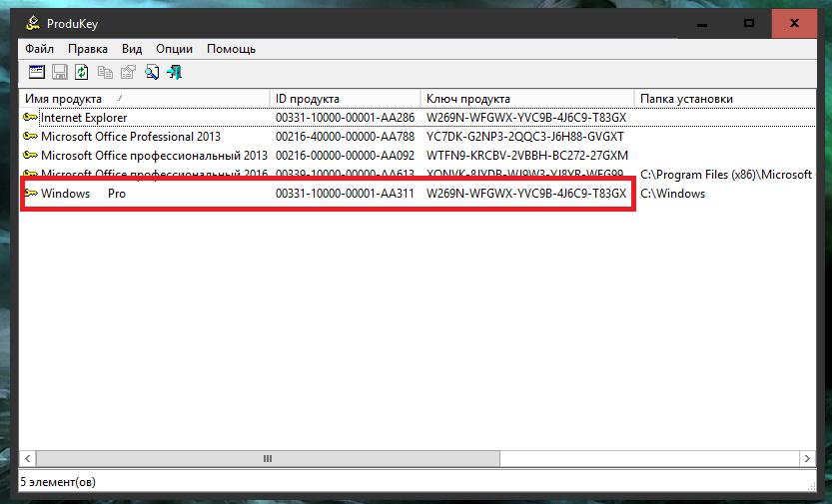Click the floppy-disk Save toolbar icon
The width and height of the screenshot is (832, 504).
point(60,72)
